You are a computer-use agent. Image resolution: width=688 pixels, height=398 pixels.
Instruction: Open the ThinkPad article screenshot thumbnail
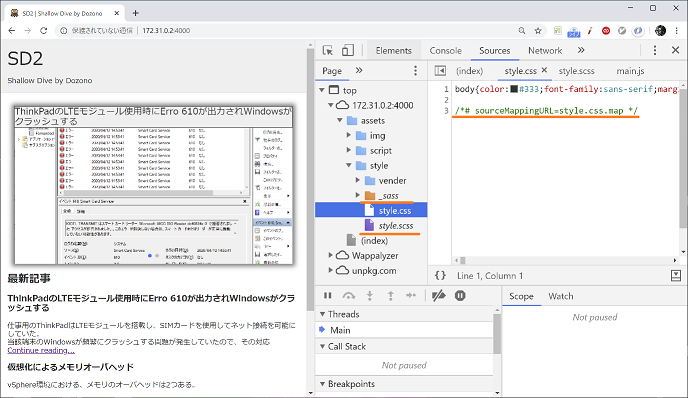[154, 185]
